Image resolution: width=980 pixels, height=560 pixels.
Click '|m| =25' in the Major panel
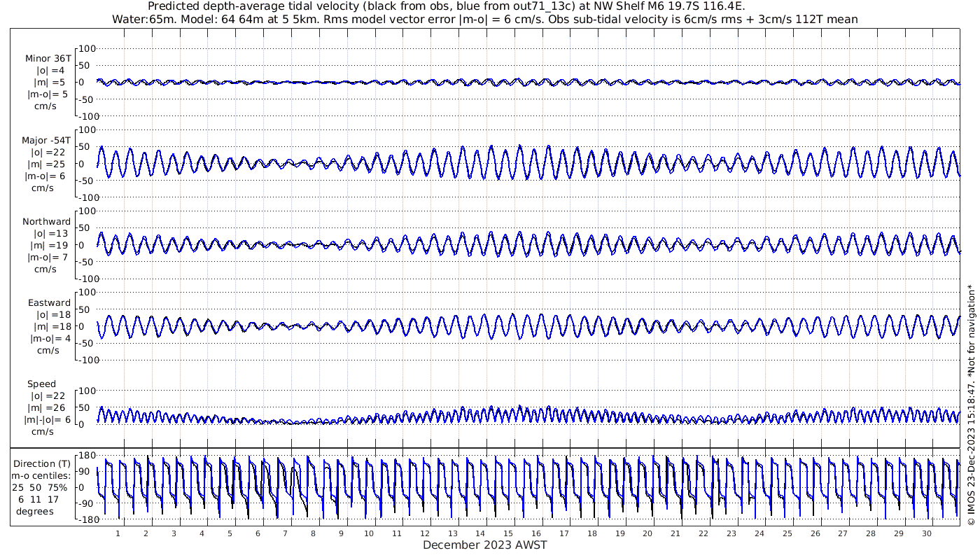click(x=48, y=164)
